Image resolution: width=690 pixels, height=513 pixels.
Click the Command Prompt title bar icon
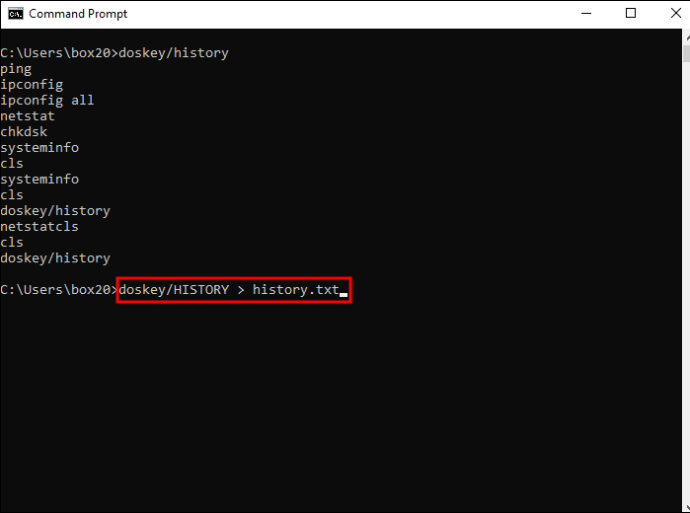pos(15,14)
